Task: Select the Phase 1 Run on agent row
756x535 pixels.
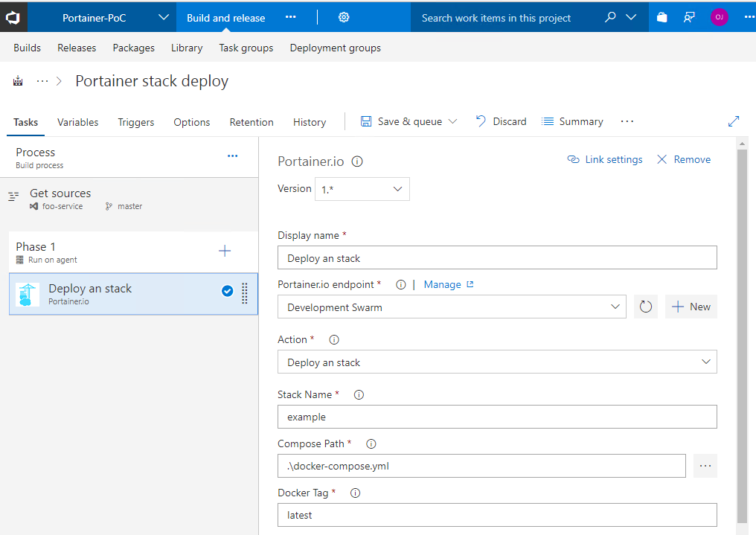Action: click(133, 252)
